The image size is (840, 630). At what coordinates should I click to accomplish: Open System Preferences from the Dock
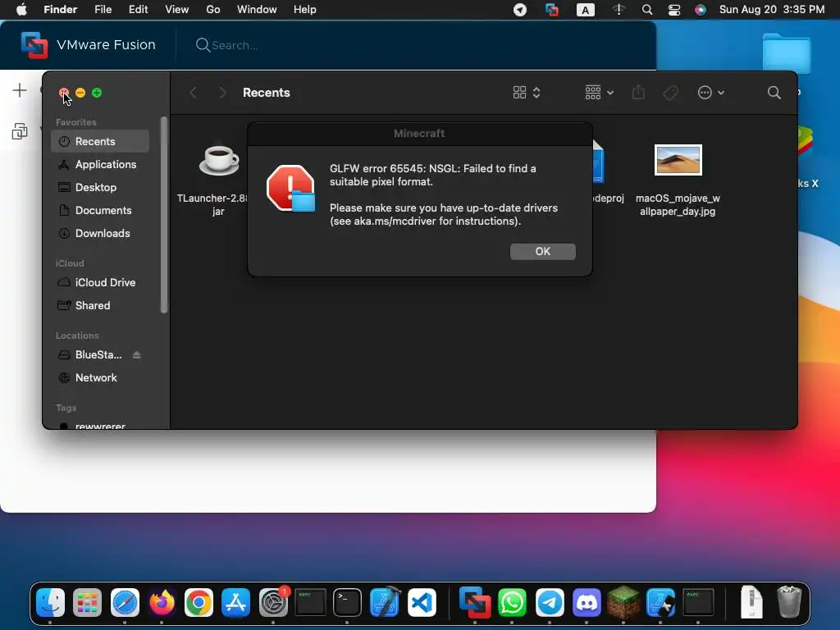[x=273, y=602]
